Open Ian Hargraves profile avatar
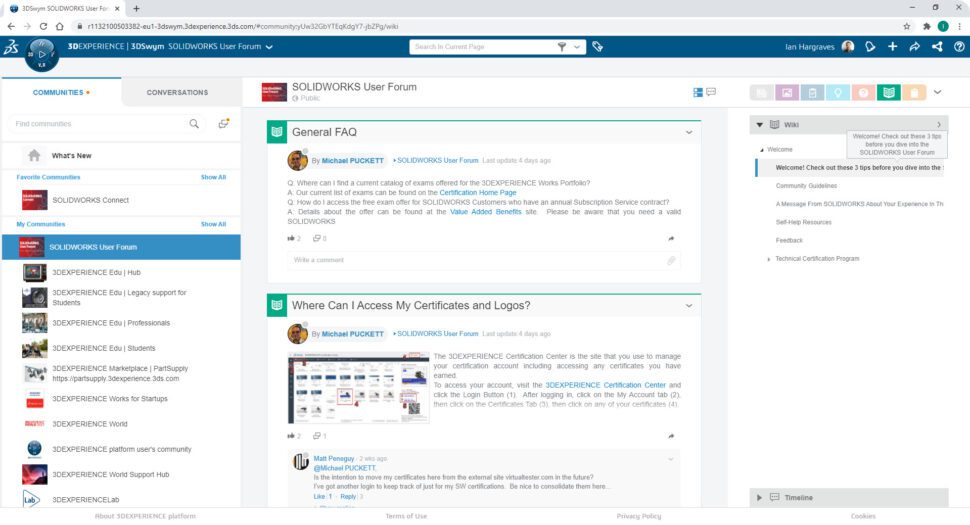Viewport: 970px width, 525px height. coord(848,47)
